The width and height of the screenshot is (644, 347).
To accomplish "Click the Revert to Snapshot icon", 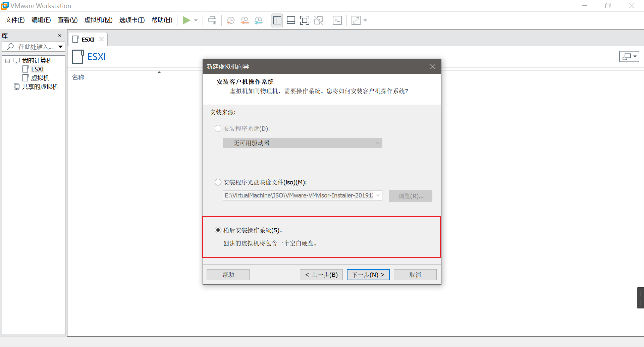I will 245,20.
